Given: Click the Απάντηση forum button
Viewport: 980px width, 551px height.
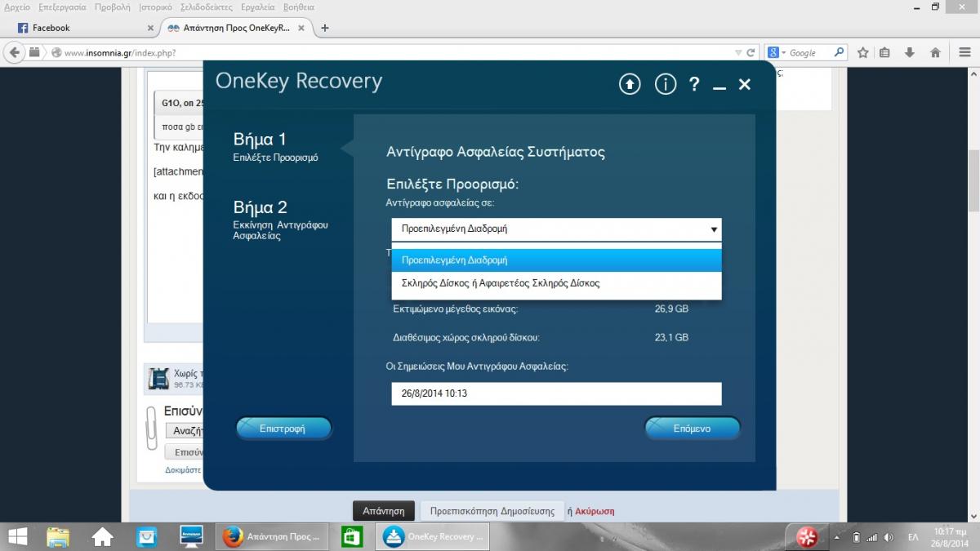Looking at the screenshot, I should [384, 511].
